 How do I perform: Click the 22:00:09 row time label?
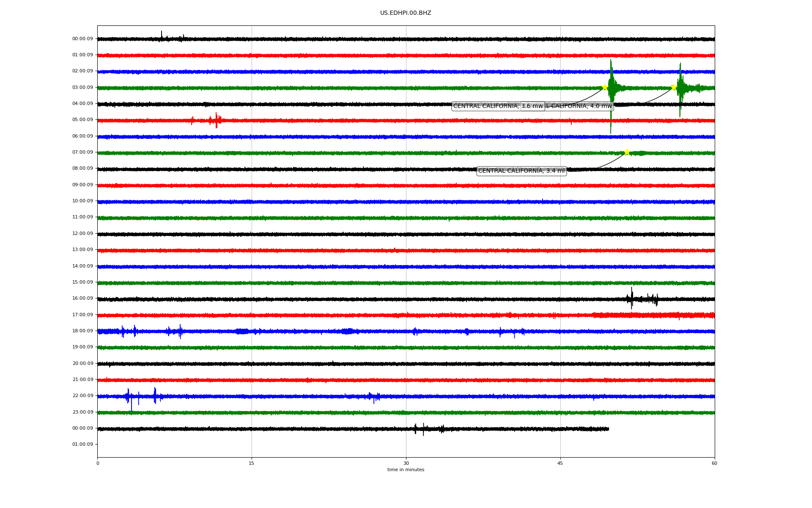click(x=82, y=396)
